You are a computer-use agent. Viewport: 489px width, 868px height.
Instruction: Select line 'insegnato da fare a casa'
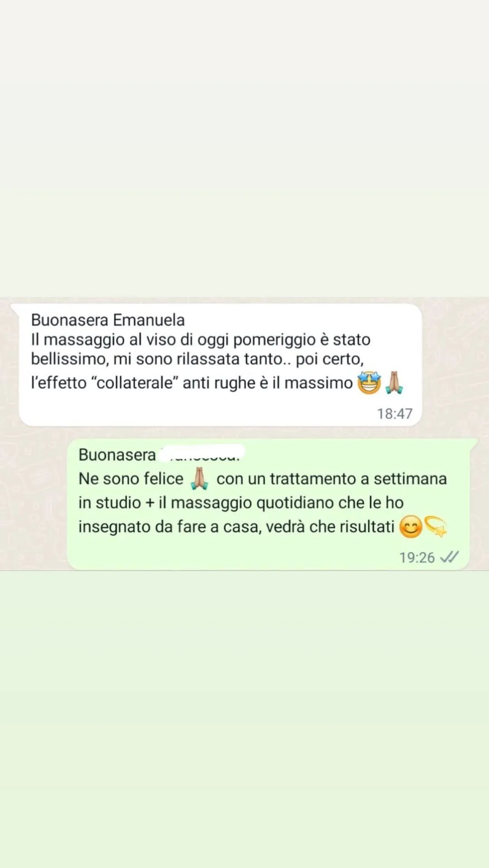(236, 526)
